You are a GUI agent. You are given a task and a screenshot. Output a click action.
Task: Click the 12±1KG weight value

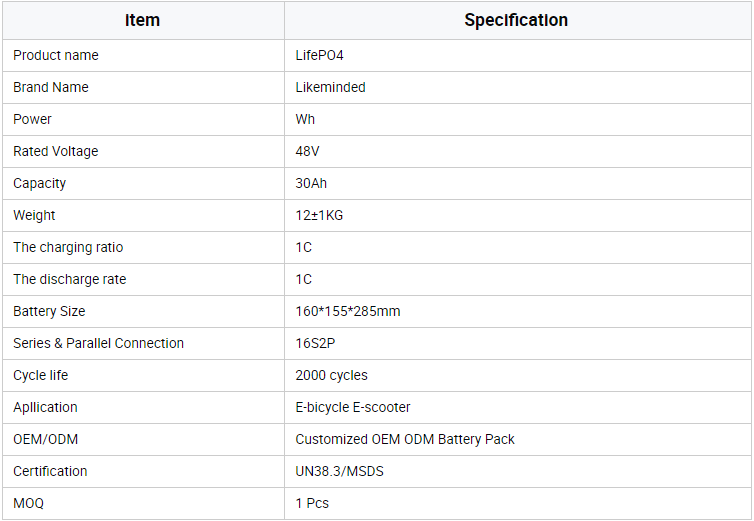tap(319, 215)
